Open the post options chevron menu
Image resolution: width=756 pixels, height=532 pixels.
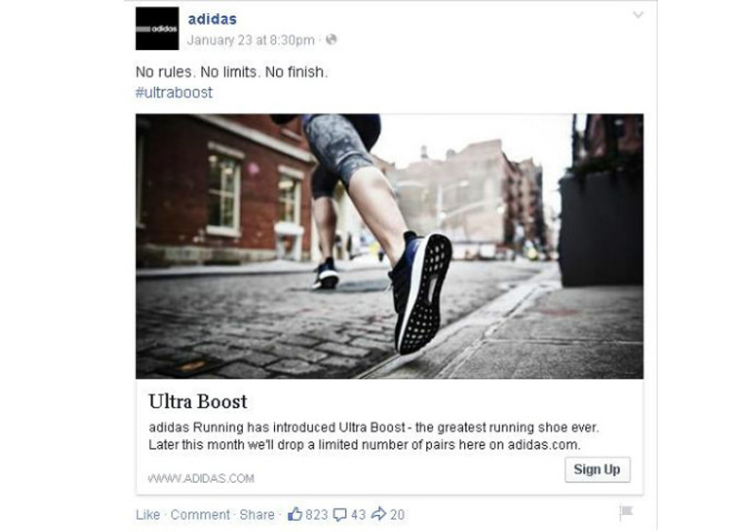[x=638, y=15]
